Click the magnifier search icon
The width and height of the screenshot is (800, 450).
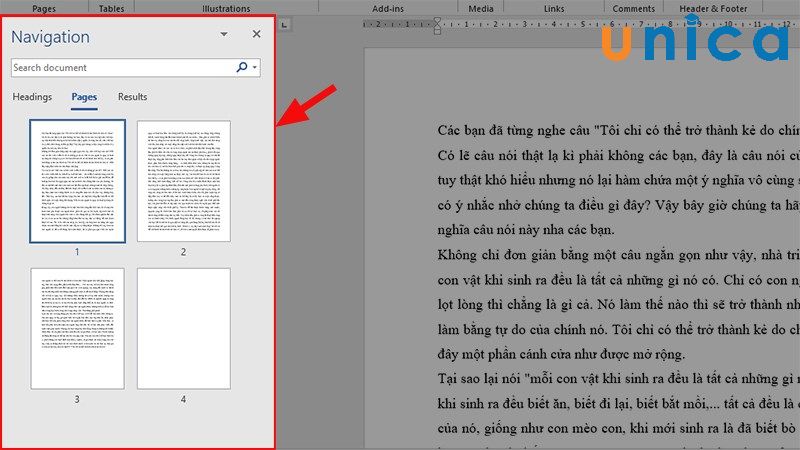coord(241,68)
